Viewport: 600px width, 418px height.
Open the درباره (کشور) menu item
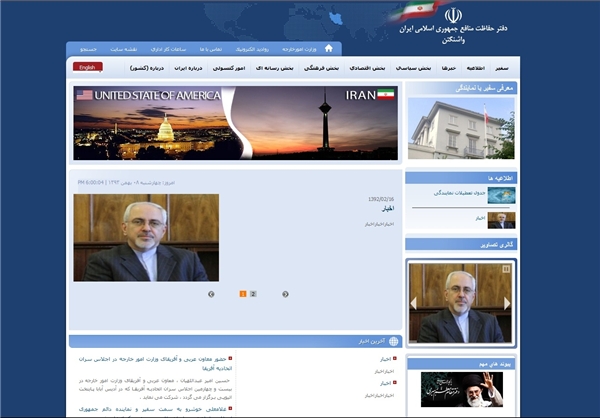click(x=147, y=68)
